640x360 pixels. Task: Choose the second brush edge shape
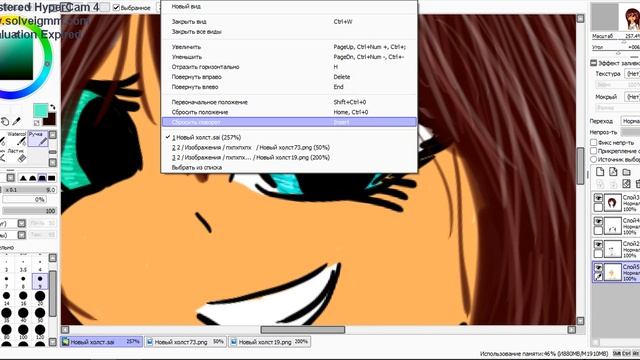point(33,178)
